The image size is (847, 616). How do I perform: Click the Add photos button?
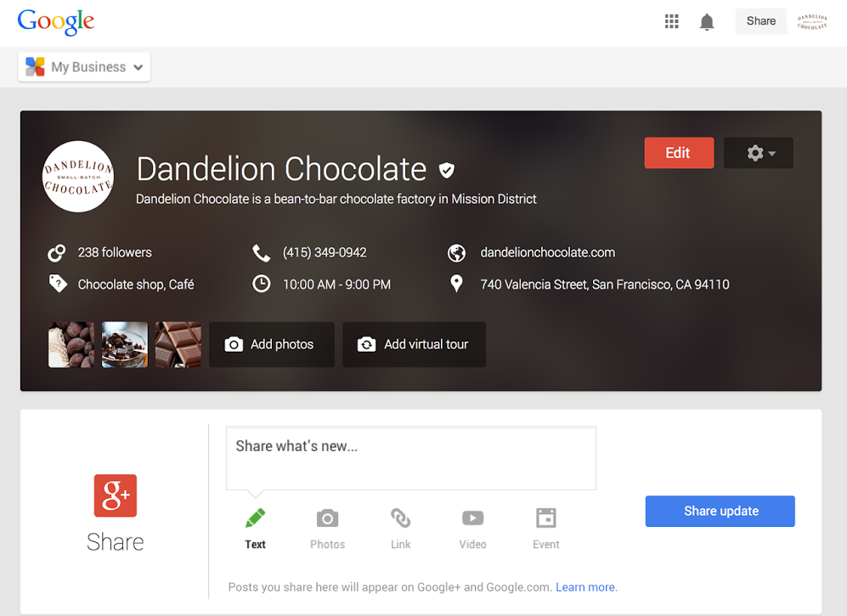click(x=271, y=344)
